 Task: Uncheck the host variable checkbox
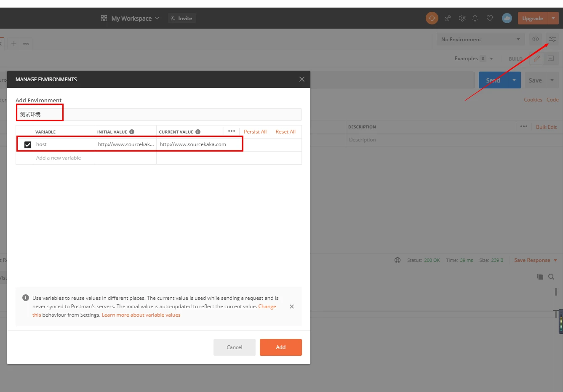click(x=28, y=144)
